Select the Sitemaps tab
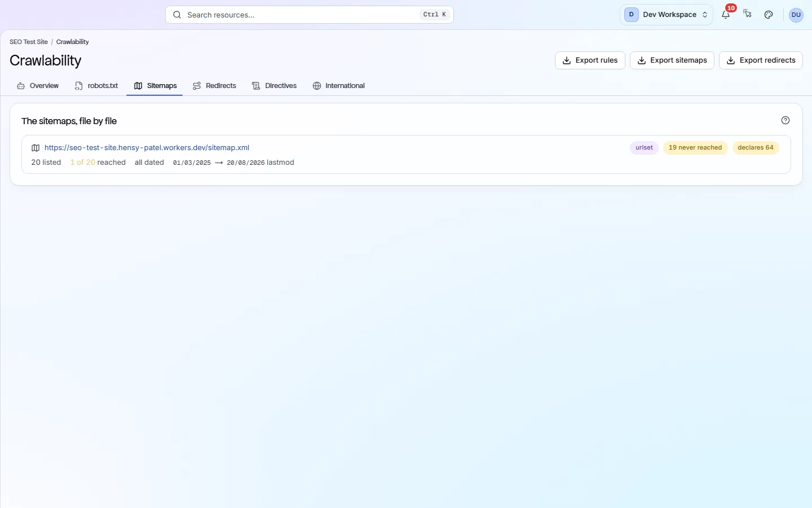 pos(155,86)
